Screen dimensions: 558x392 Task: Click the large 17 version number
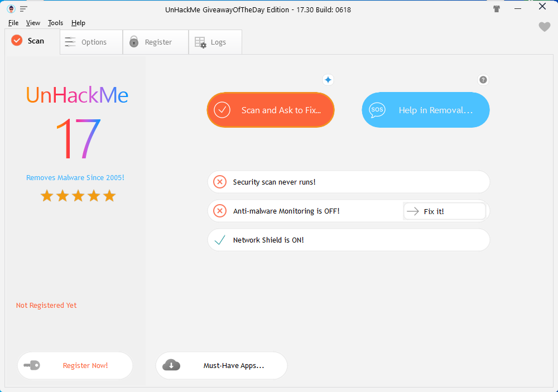pos(78,139)
